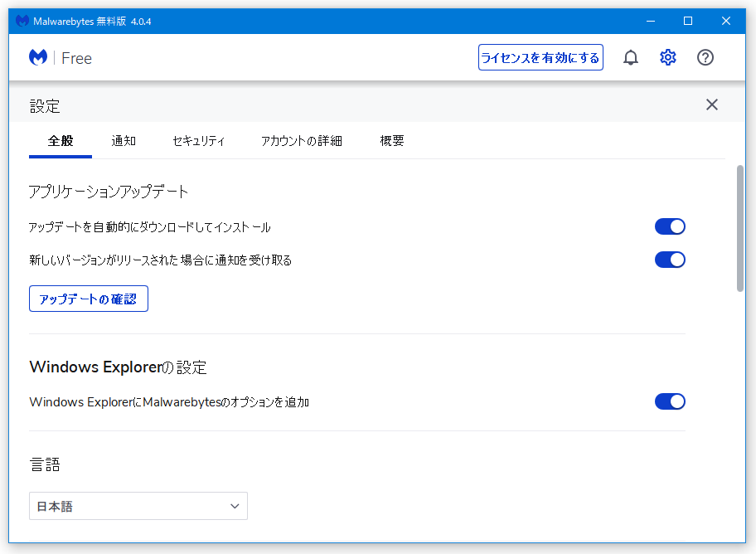Switch to the 通知 tab
Image resolution: width=756 pixels, height=554 pixels.
coord(124,141)
